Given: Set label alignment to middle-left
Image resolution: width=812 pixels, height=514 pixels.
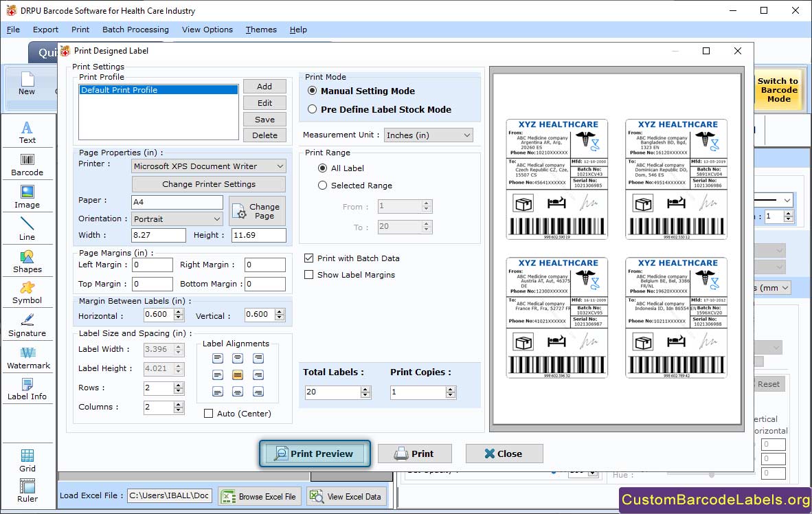Looking at the screenshot, I should click(x=218, y=375).
